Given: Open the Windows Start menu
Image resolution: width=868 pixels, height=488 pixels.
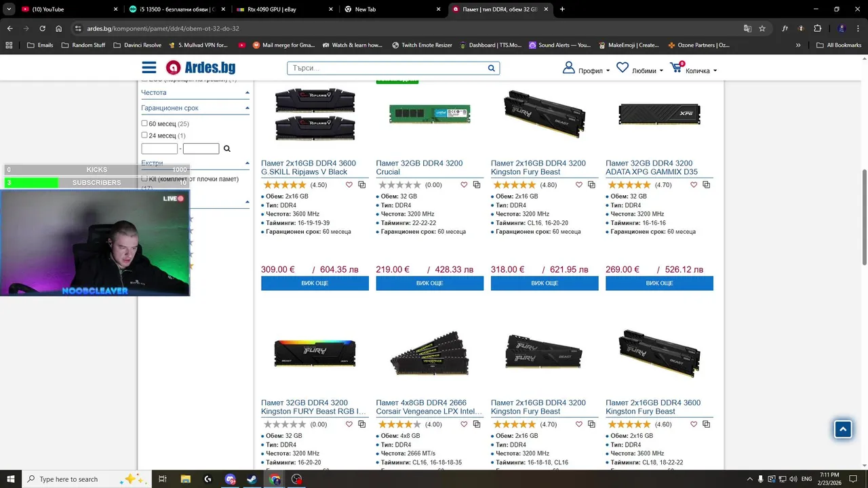Looking at the screenshot, I should (x=10, y=479).
